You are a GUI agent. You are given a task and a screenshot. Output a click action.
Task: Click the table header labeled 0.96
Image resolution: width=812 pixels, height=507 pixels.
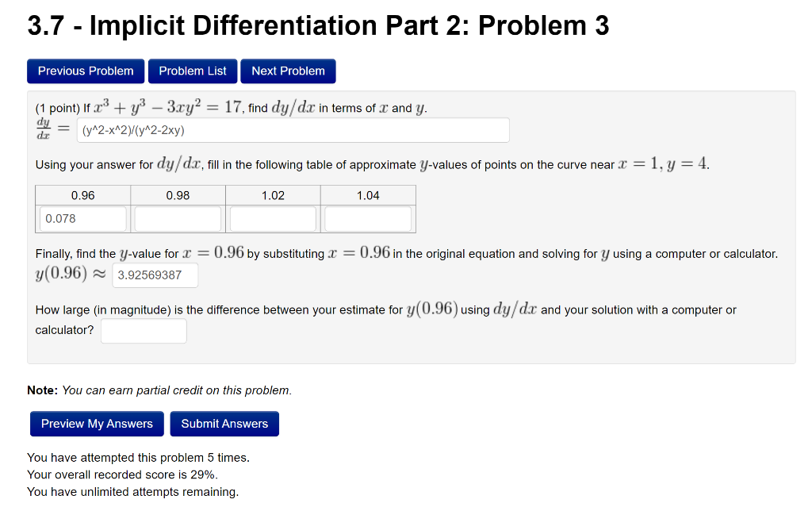pos(82,194)
